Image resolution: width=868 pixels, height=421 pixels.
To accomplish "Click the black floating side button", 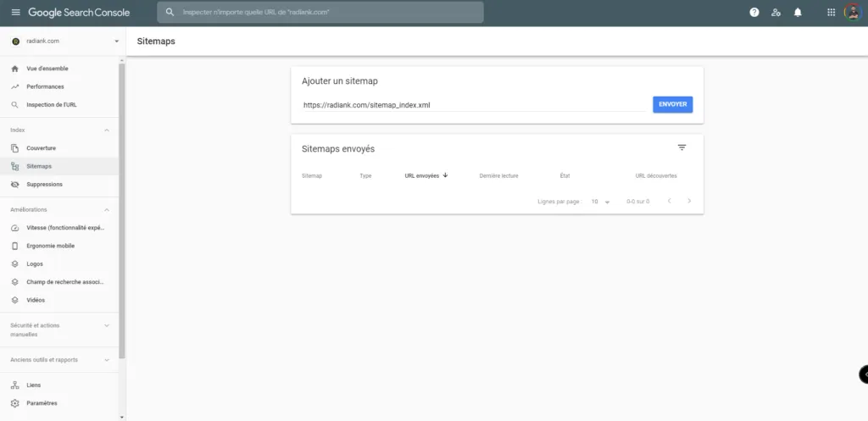I will point(864,374).
